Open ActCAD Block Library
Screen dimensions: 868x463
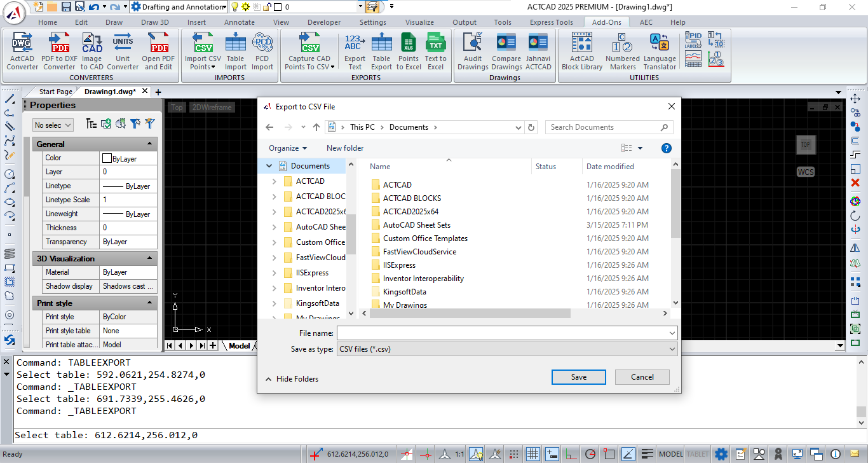pyautogui.click(x=581, y=51)
